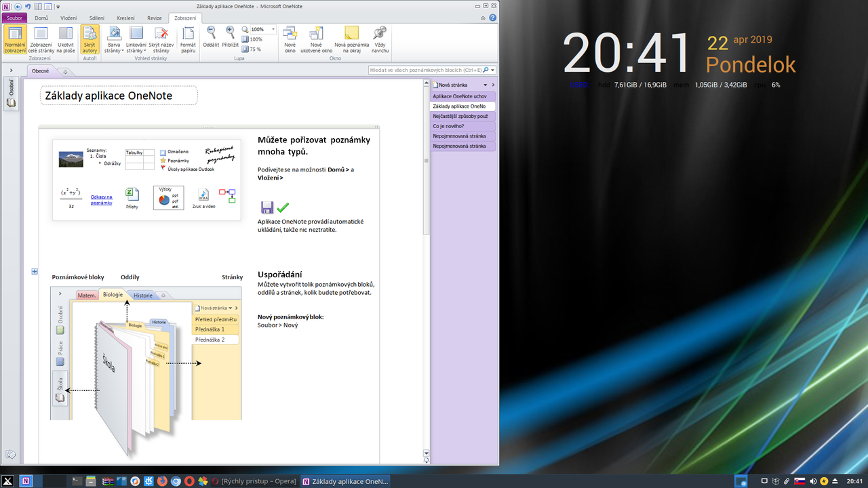Click Nová stránka button
The width and height of the screenshot is (868, 488).
pyautogui.click(x=451, y=85)
